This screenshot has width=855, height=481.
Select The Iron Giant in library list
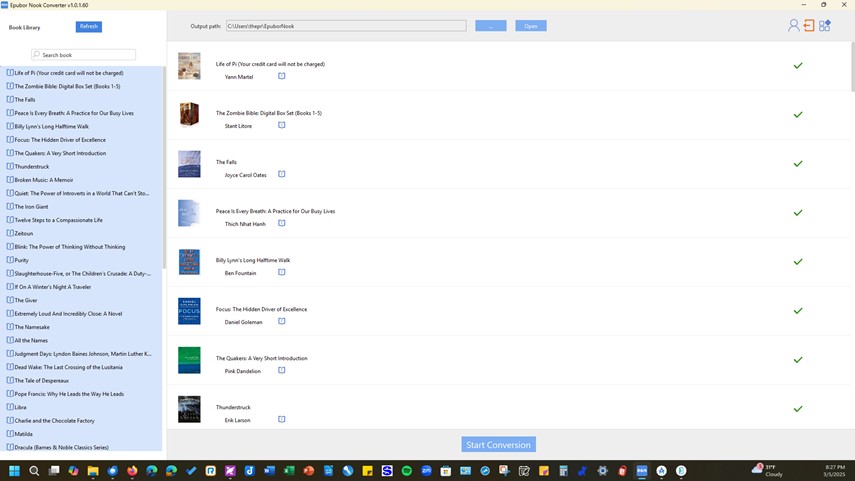[31, 207]
